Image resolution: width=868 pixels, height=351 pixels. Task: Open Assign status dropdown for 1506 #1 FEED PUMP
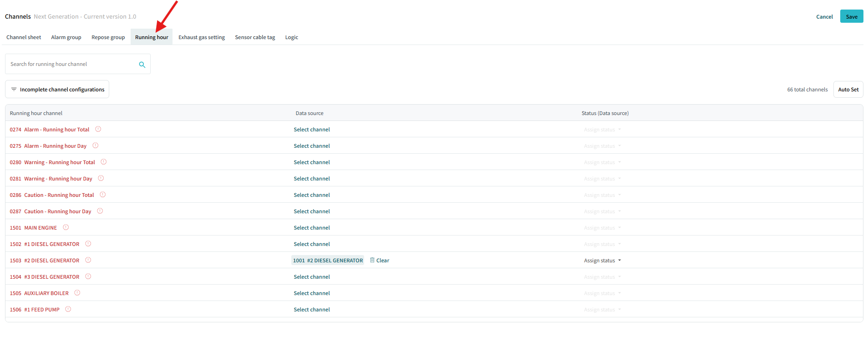602,310
